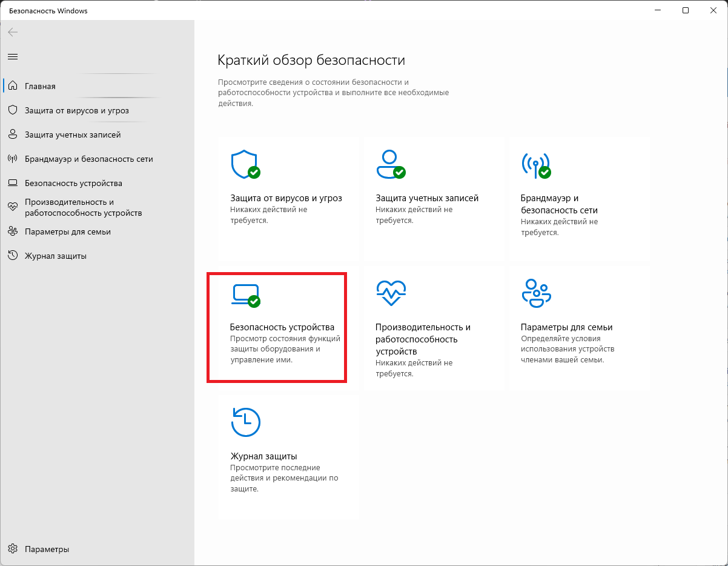Select the heart icon for device performance
Viewport: 728px width, 566px height.
(391, 293)
